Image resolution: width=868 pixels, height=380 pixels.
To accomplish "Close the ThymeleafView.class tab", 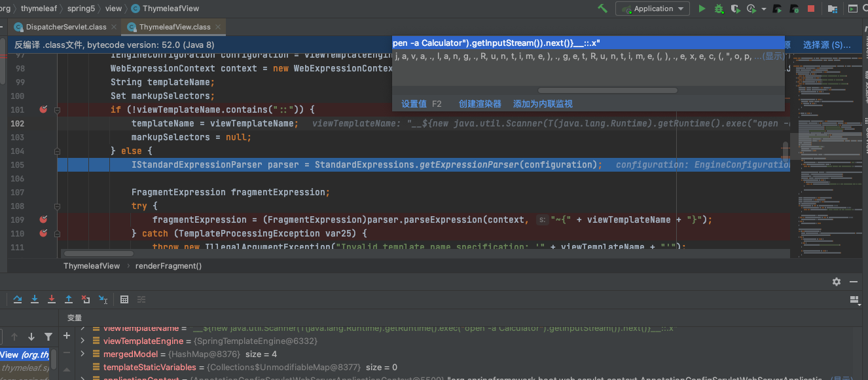I will (x=218, y=27).
